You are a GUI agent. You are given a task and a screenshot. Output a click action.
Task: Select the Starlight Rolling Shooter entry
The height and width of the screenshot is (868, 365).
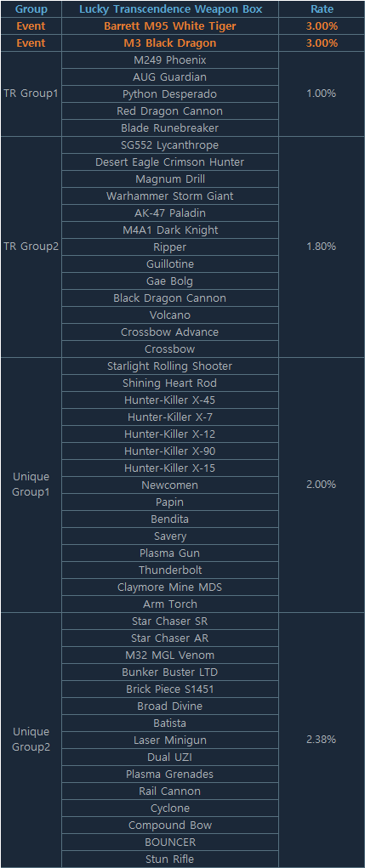point(169,366)
